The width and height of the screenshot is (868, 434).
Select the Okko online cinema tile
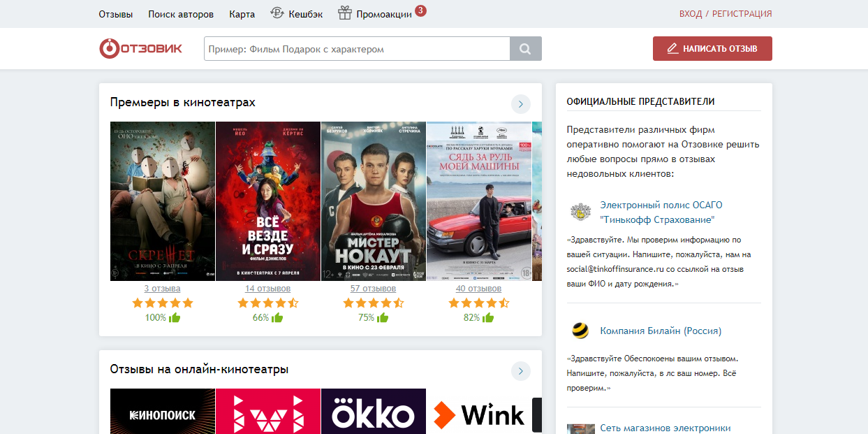[374, 412]
